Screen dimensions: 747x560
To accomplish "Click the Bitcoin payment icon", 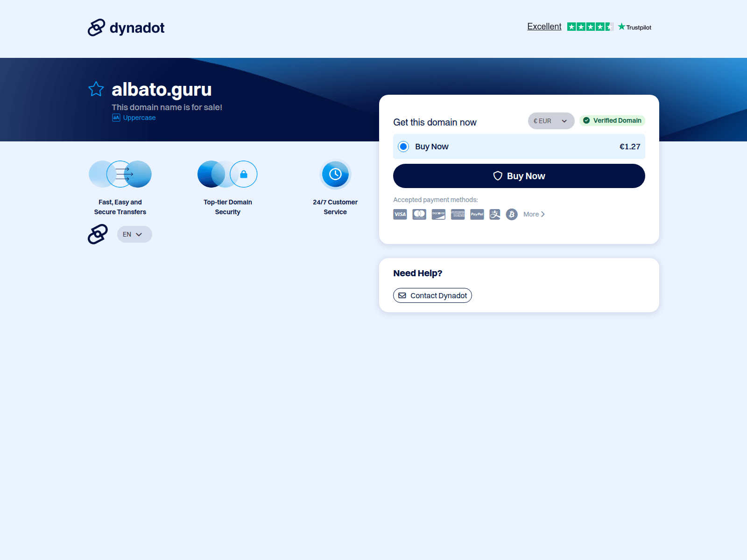I will pos(511,214).
